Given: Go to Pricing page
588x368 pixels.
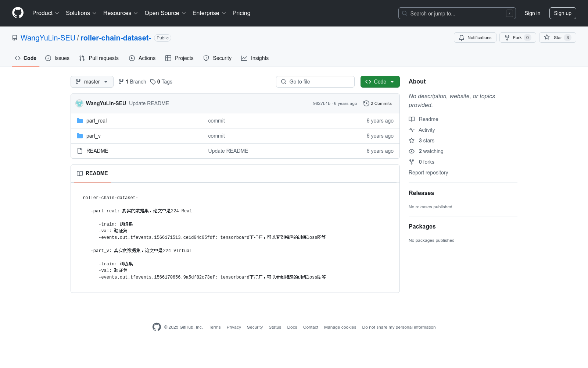Looking at the screenshot, I should 241,13.
